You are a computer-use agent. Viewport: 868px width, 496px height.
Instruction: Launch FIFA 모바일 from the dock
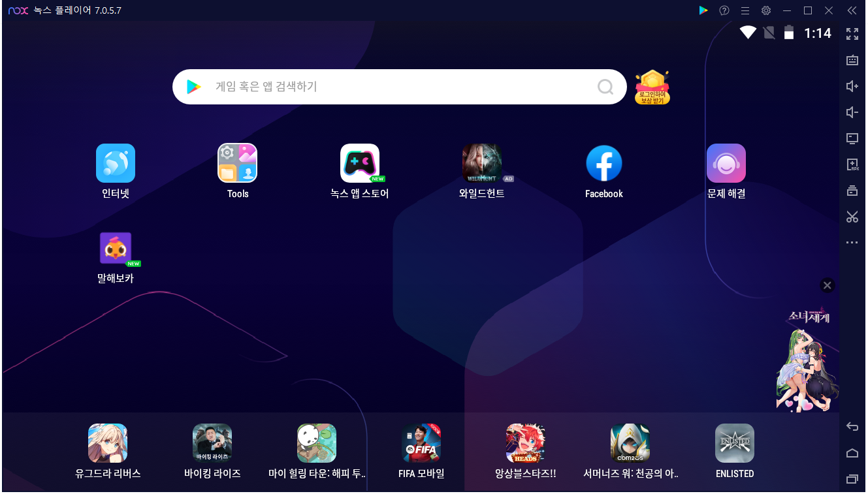[421, 443]
